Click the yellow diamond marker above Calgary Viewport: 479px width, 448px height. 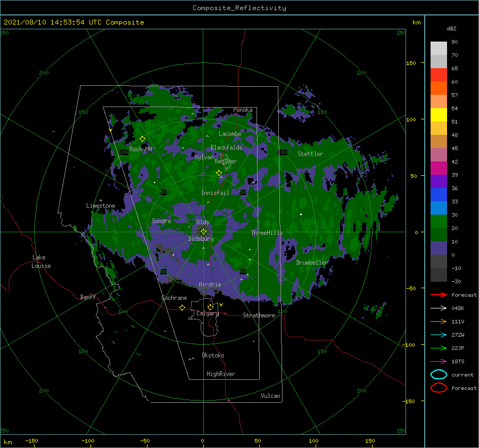(210, 307)
